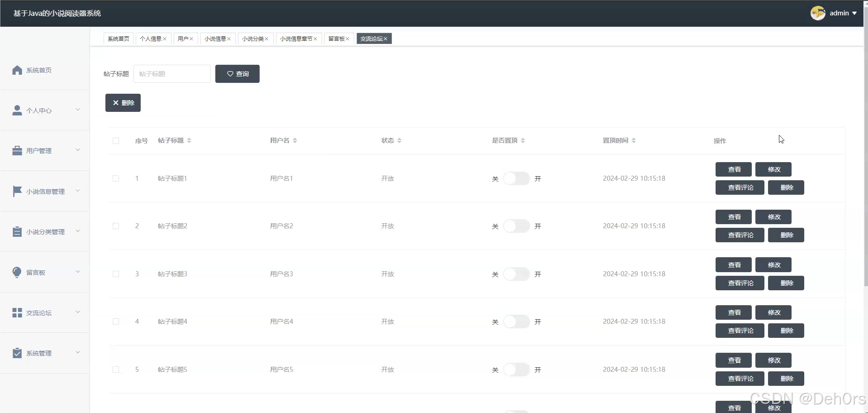Viewport: 868px width, 413px height.
Task: Click the 用户管理 icon in the sidebar
Action: 17,150
